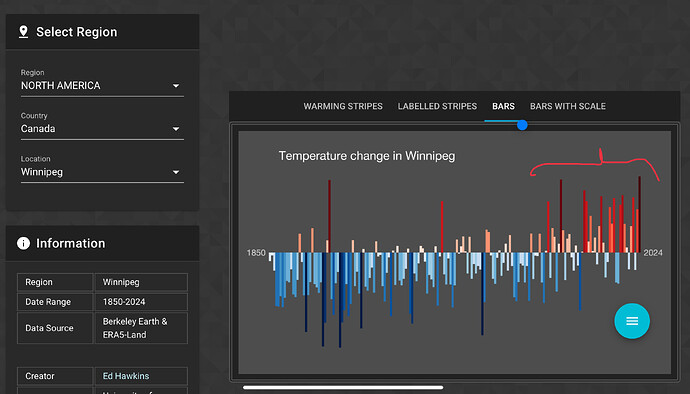
Task: Switch to the Labelled Stripes tab
Action: pos(437,107)
